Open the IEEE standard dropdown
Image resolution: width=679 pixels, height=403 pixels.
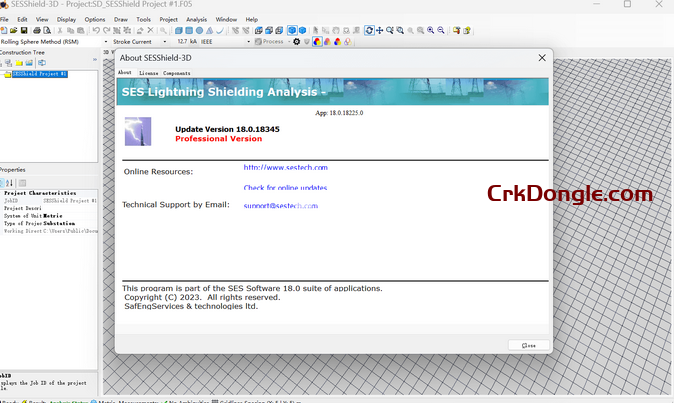(248, 42)
